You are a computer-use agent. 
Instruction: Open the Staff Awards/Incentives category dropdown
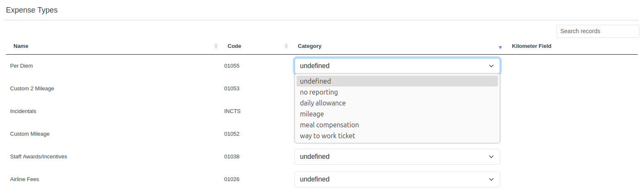click(x=397, y=157)
